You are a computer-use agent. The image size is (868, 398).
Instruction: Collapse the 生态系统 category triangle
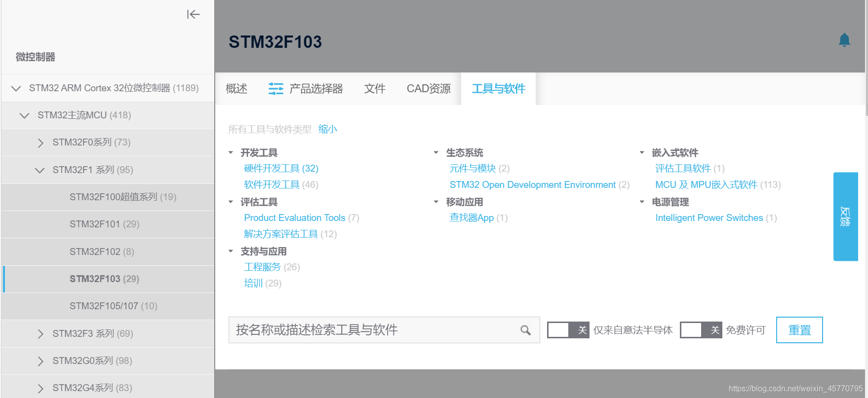pos(436,153)
